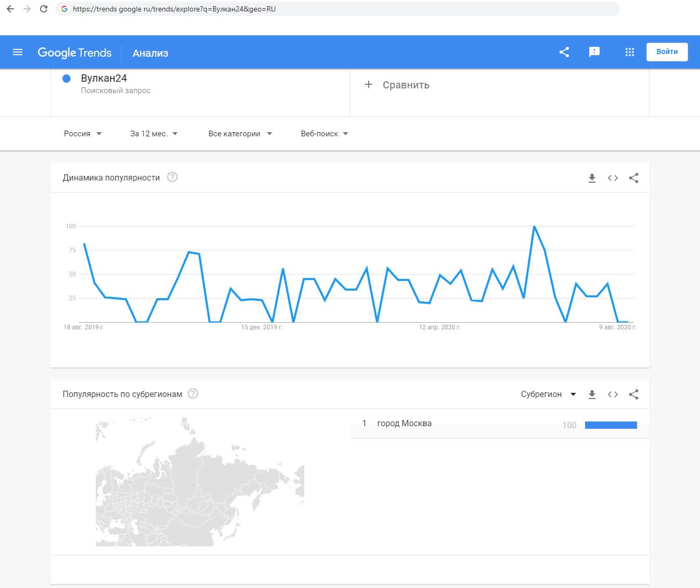Download the interest over time chart data
The height and width of the screenshot is (588, 700).
click(x=592, y=178)
